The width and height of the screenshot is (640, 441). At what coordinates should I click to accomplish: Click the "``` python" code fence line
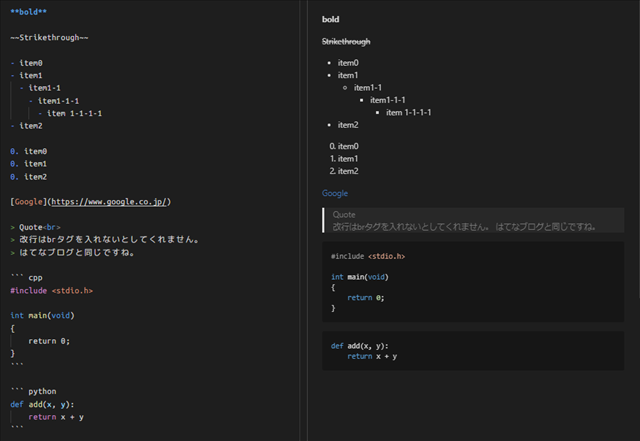point(33,391)
